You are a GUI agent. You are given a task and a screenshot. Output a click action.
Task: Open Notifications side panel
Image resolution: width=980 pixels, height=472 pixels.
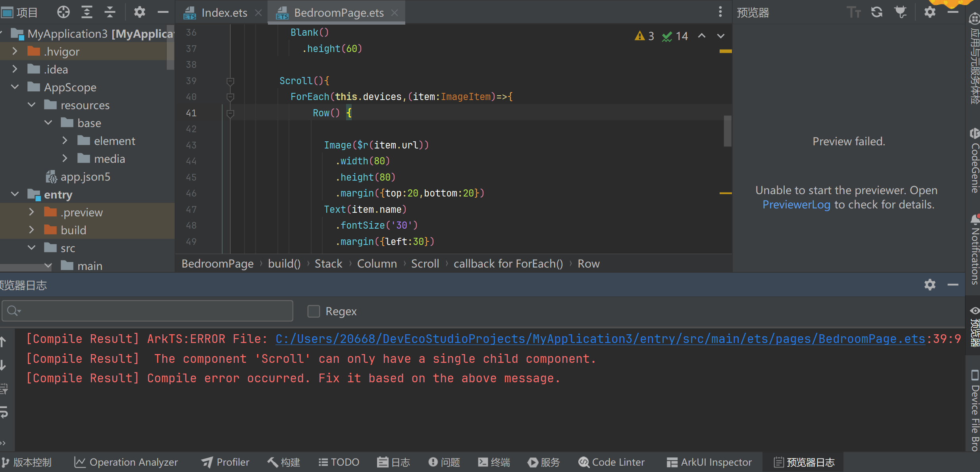(974, 249)
